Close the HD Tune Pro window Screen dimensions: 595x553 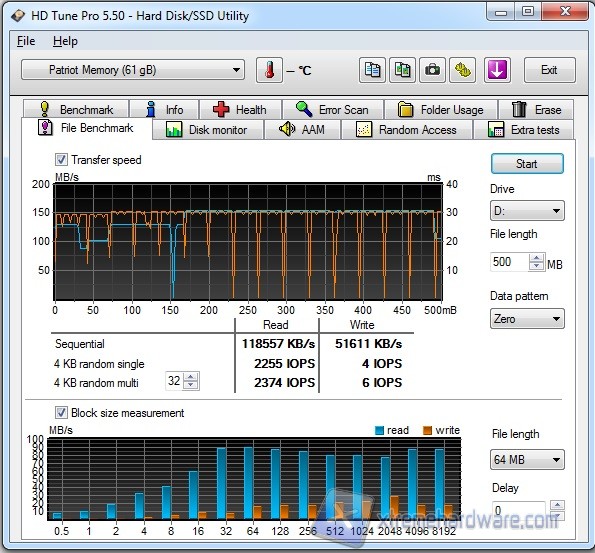[x=566, y=13]
